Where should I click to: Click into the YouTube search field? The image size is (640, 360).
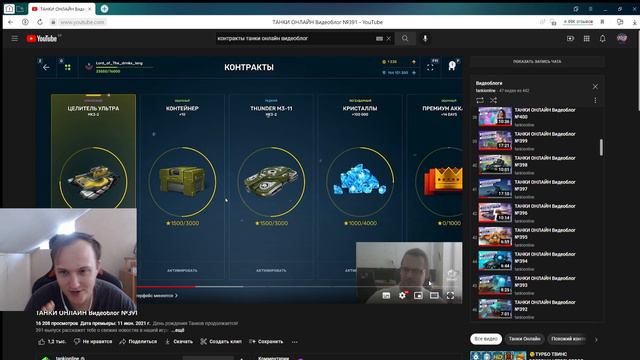coord(295,38)
